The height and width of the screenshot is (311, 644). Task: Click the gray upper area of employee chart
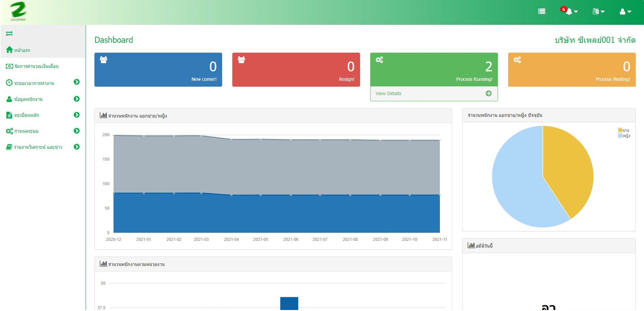pos(276,166)
